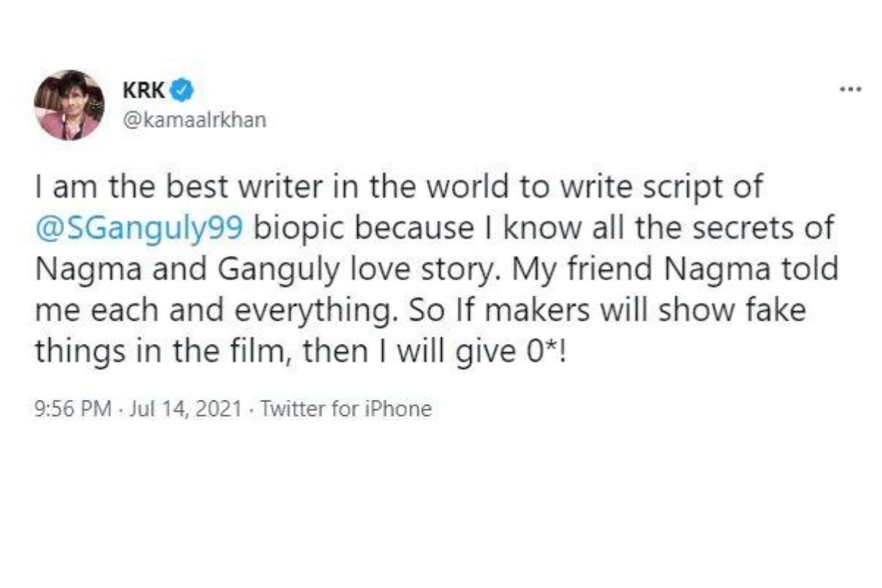Open the @SGanguly99 mention link
882x588 pixels.
point(140,229)
